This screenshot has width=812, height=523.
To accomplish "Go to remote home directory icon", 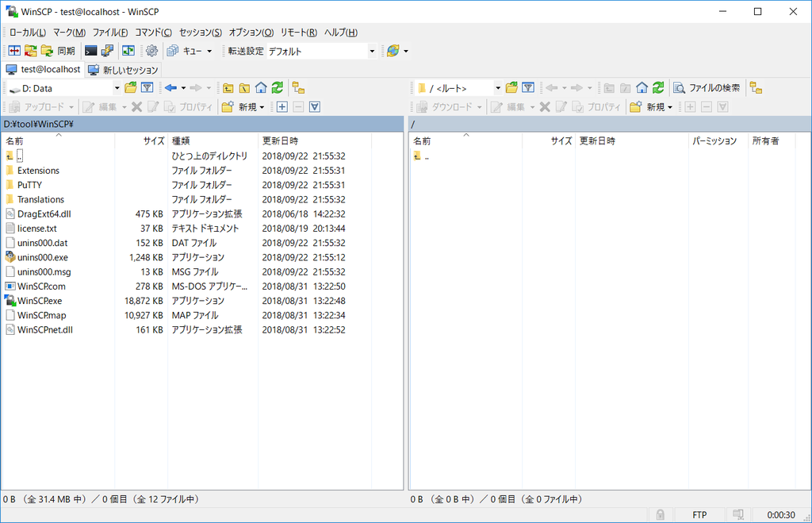I will pos(642,87).
